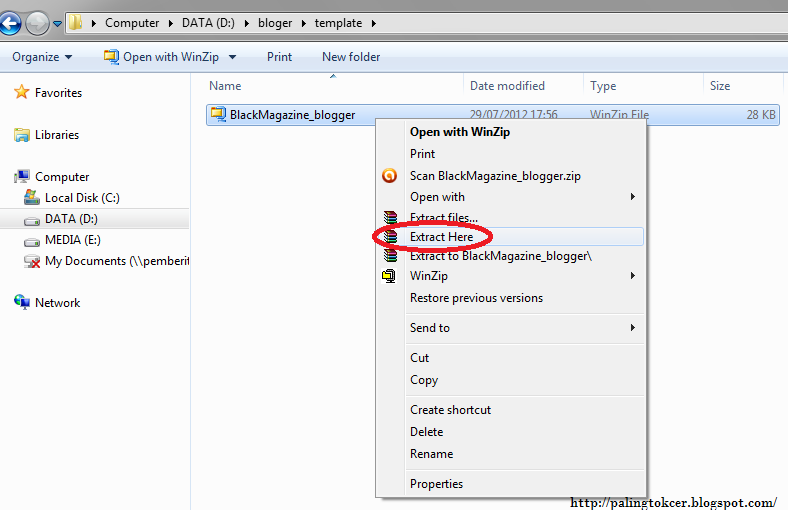Image resolution: width=788 pixels, height=510 pixels.
Task: Open the Organize toolbar menu
Action: point(42,57)
